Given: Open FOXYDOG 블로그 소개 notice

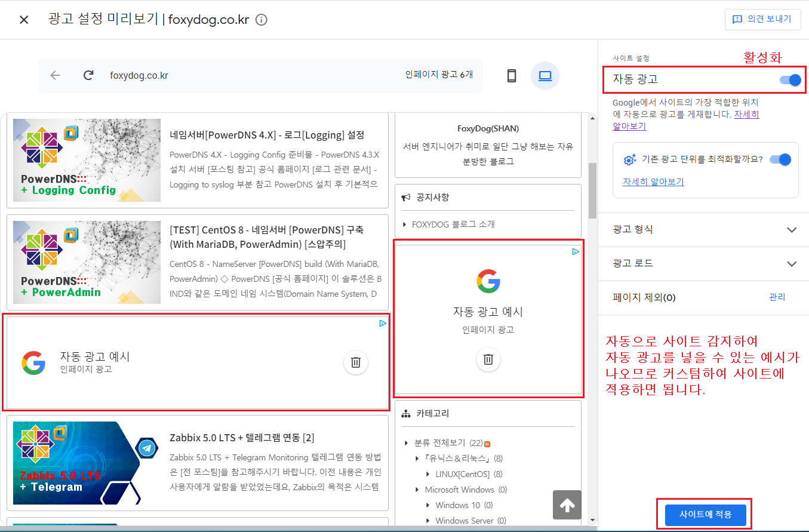Looking at the screenshot, I should (453, 225).
